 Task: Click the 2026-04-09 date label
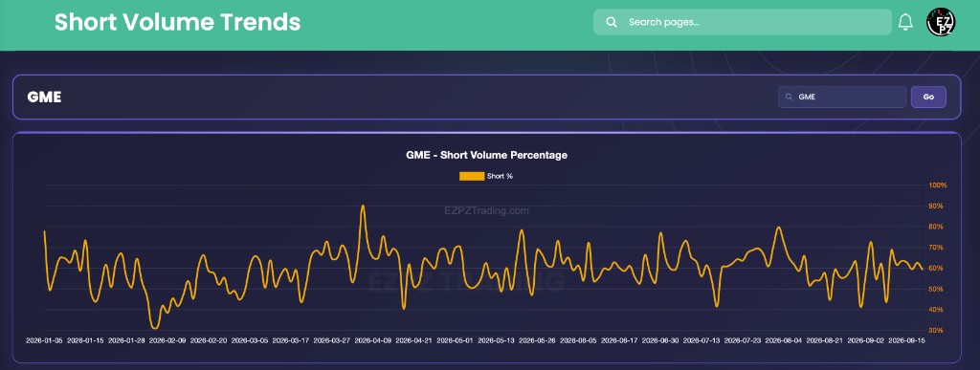point(373,340)
